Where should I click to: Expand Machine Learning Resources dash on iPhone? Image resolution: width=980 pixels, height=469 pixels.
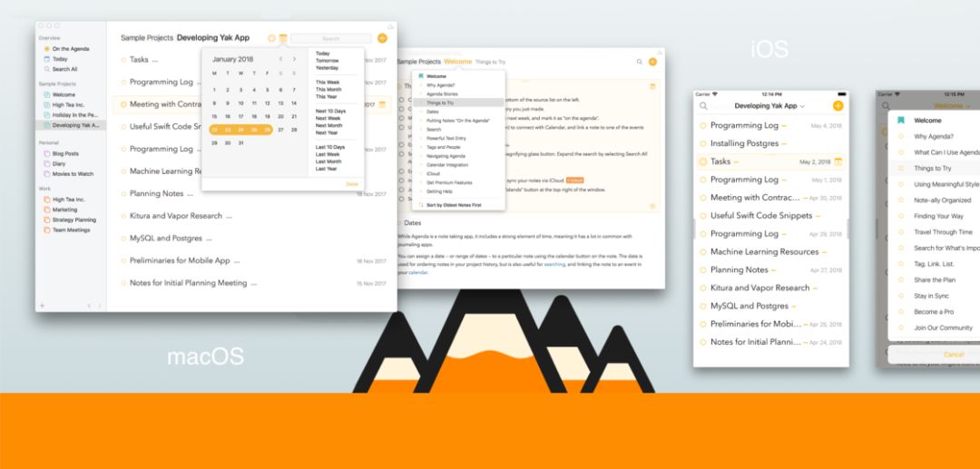824,252
